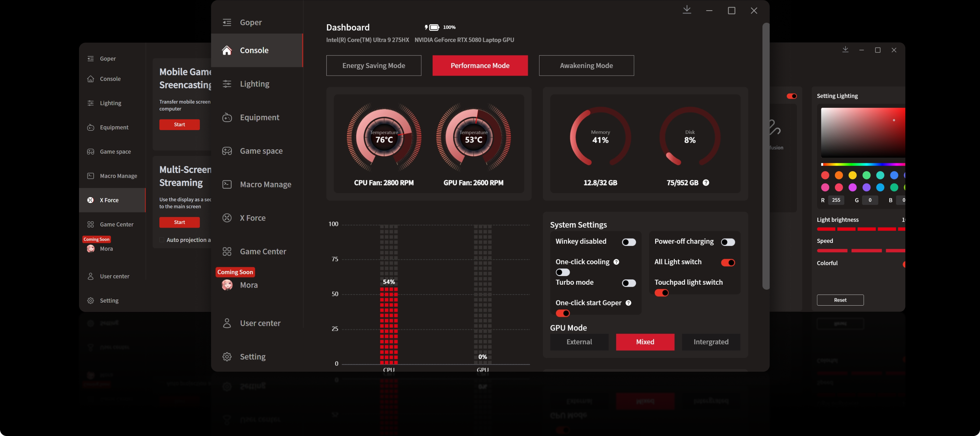Switch to Energy Saving Mode
The height and width of the screenshot is (436, 980).
click(373, 65)
